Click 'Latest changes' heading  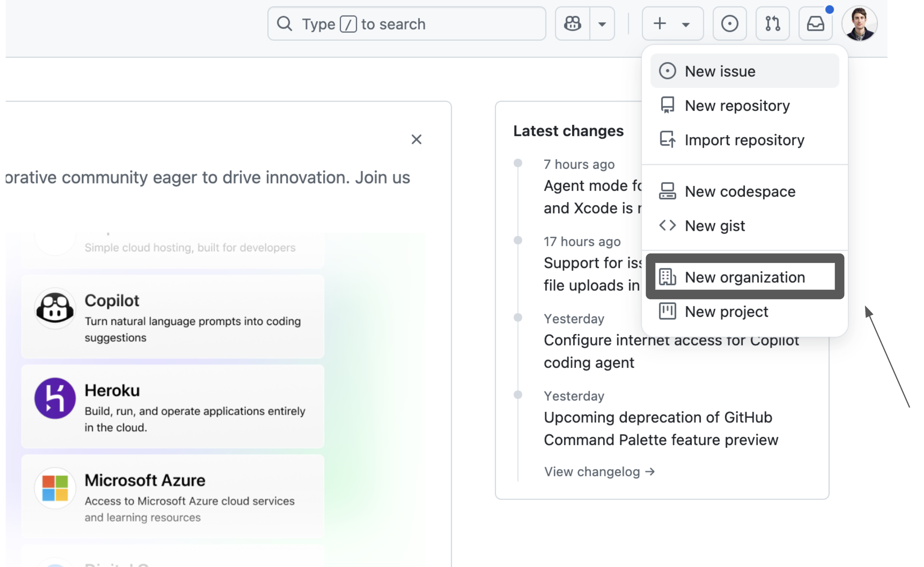pos(568,131)
